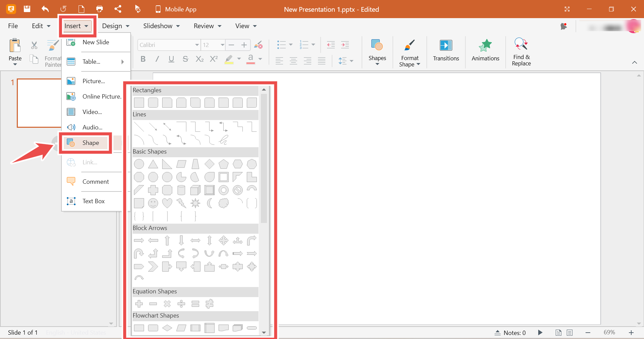This screenshot has height=339, width=644.
Task: Undo the last action
Action: click(45, 9)
